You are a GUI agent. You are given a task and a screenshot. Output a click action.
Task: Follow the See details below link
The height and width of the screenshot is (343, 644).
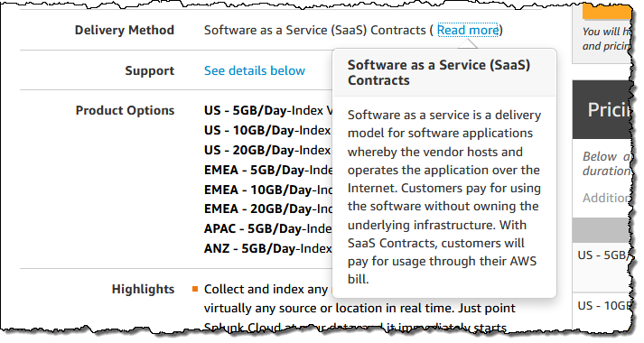pyautogui.click(x=255, y=70)
